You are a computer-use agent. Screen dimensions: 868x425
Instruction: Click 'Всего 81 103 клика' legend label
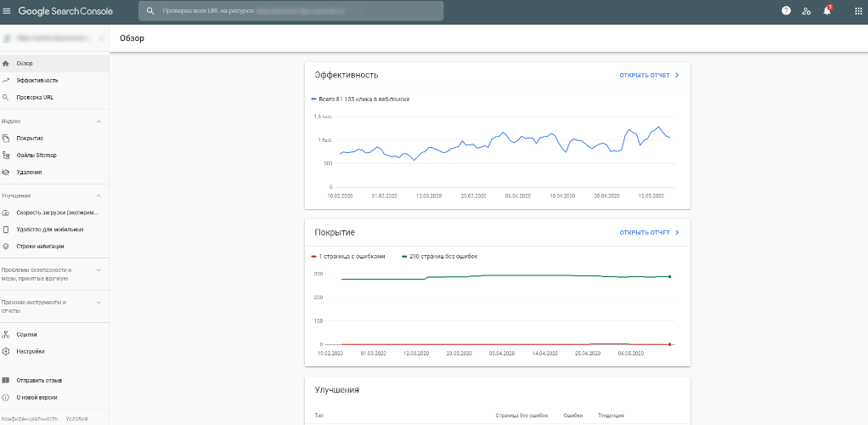pyautogui.click(x=360, y=99)
